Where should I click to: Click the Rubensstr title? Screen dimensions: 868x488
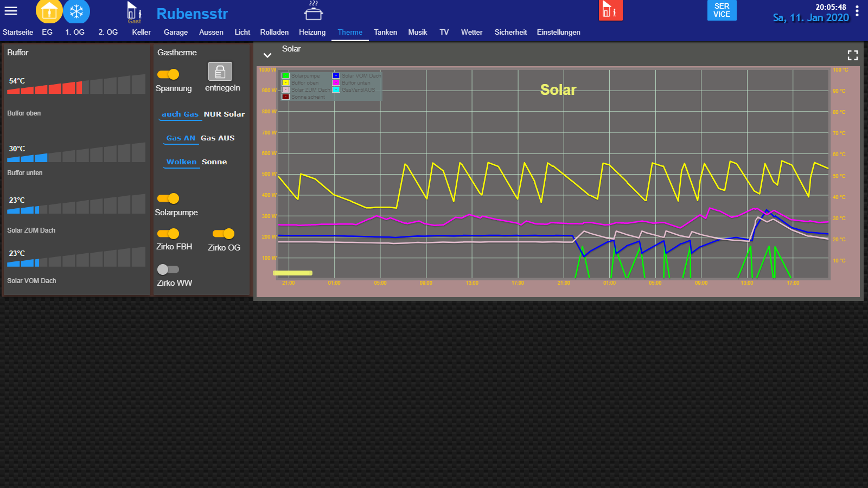pos(192,14)
